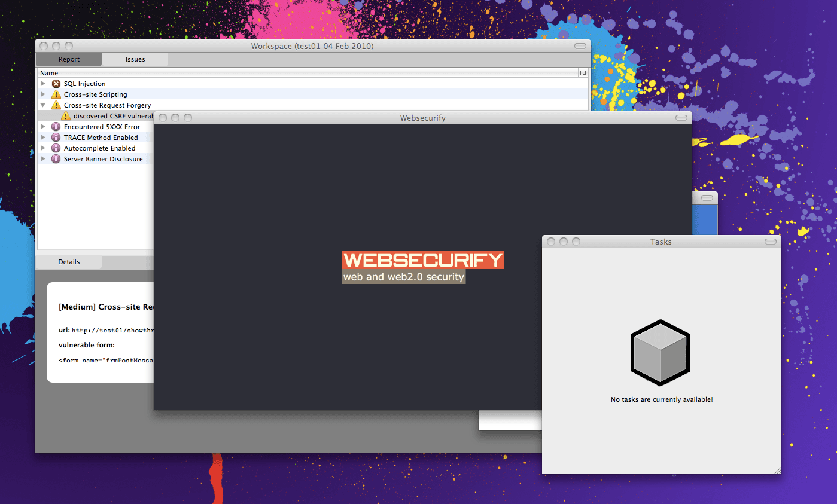Click the gray cube icon in Tasks window
This screenshot has height=504, width=837.
(661, 353)
